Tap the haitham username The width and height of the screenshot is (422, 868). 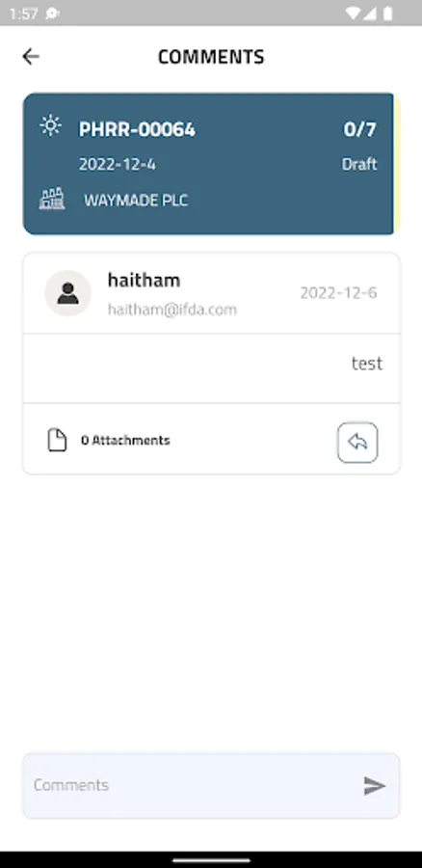[x=144, y=280]
